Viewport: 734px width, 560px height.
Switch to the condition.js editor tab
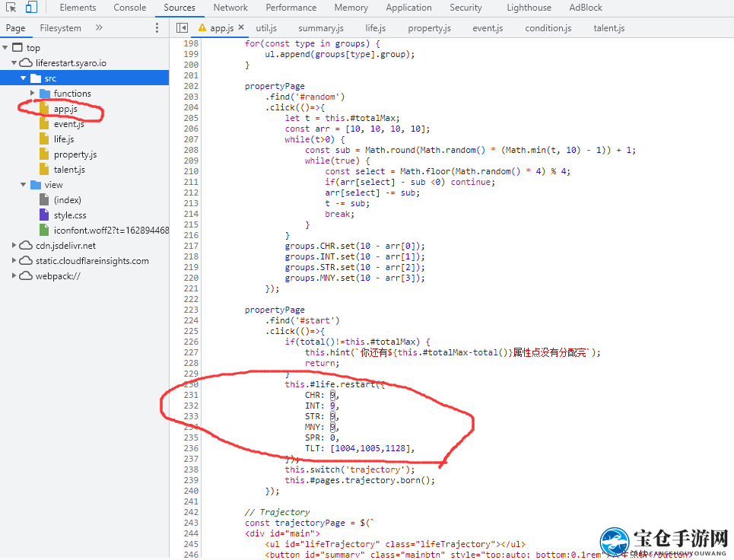(x=548, y=28)
